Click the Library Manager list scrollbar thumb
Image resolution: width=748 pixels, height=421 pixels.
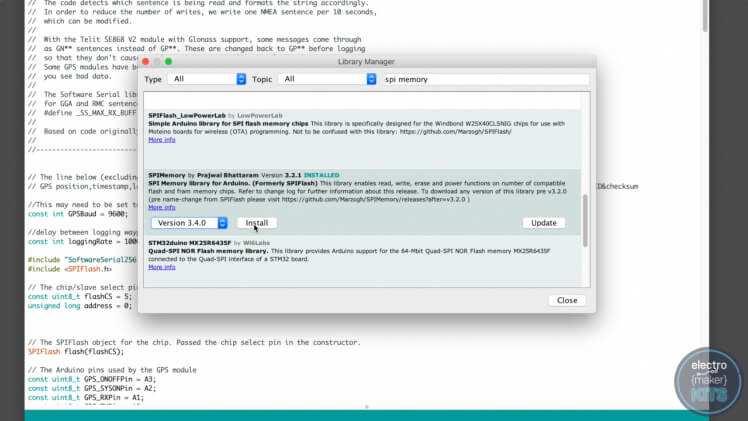pos(585,220)
